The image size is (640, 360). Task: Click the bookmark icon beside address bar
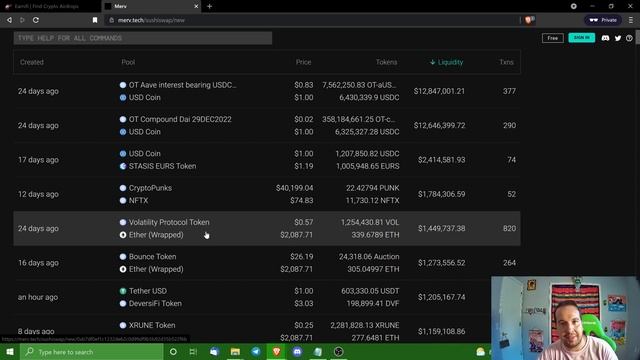[x=95, y=20]
